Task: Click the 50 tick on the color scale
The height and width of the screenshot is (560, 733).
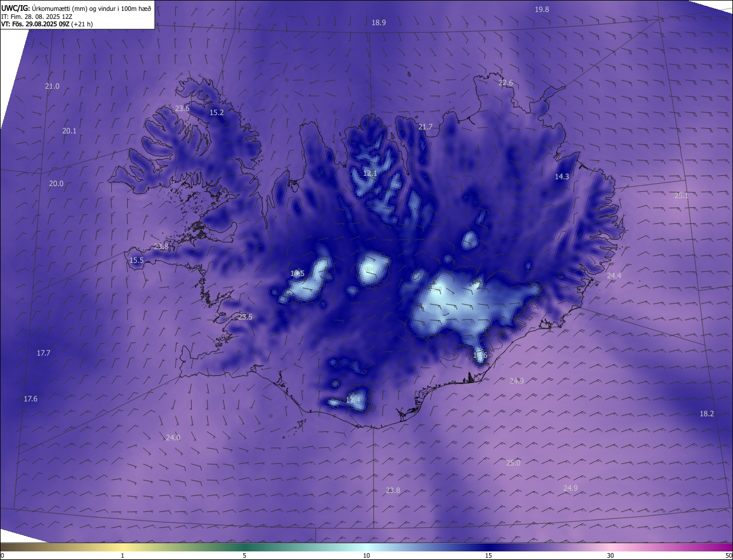Action: (728, 556)
